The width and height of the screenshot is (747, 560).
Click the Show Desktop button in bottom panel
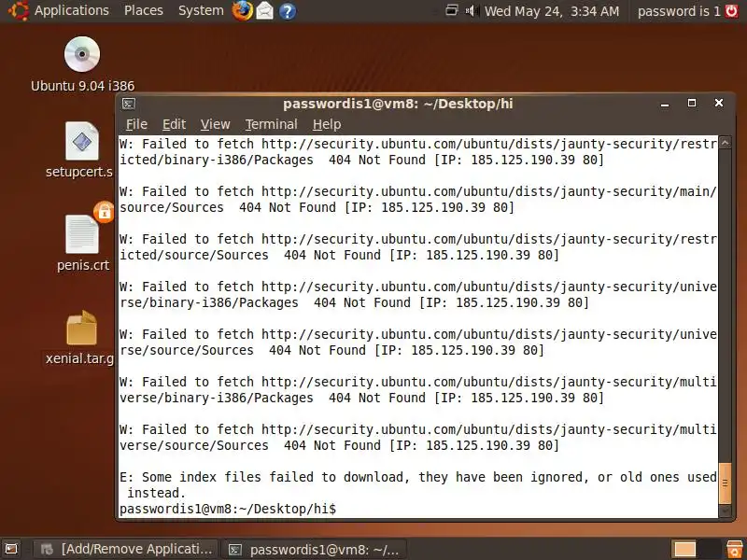coord(11,549)
